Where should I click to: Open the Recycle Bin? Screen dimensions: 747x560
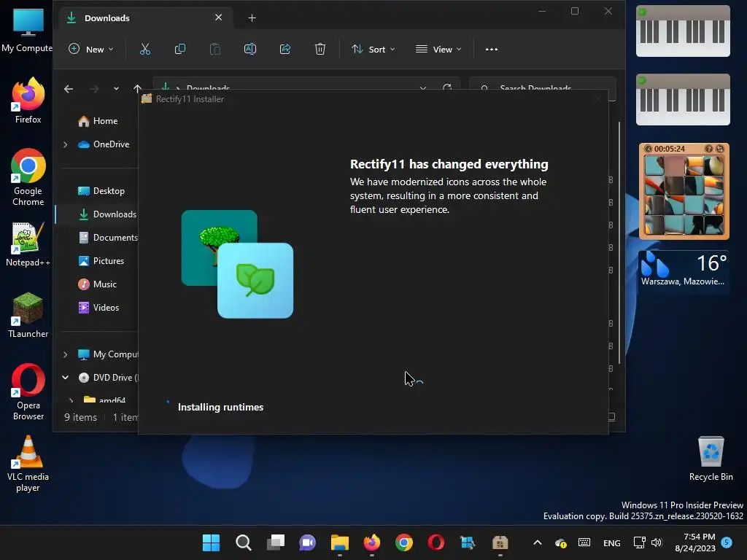(x=711, y=459)
